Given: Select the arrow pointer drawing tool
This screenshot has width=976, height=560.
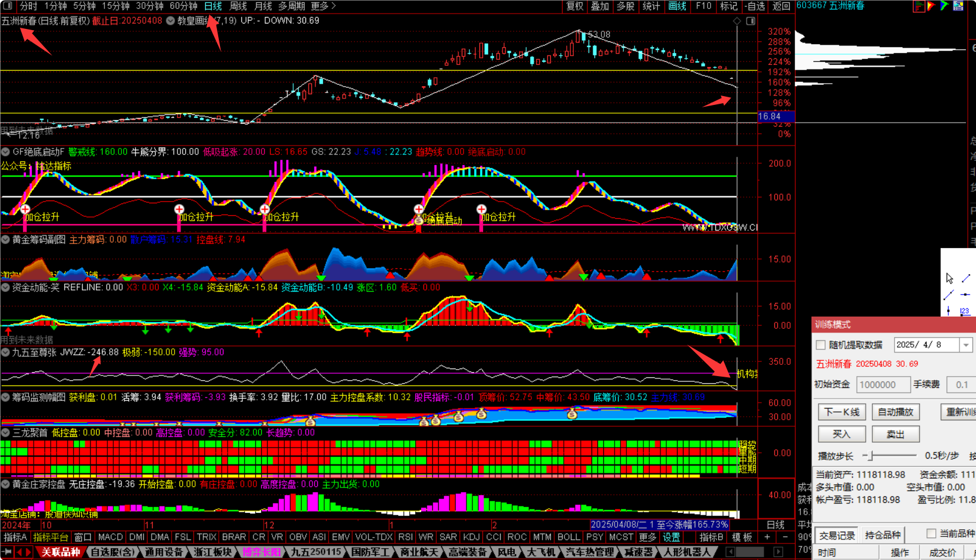Looking at the screenshot, I should pyautogui.click(x=949, y=278).
